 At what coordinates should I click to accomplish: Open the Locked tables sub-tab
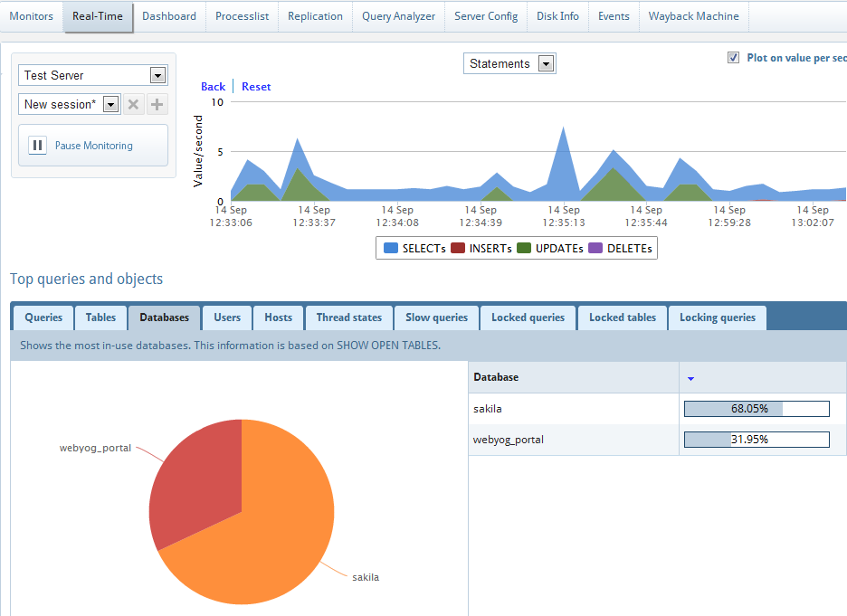pyautogui.click(x=623, y=317)
